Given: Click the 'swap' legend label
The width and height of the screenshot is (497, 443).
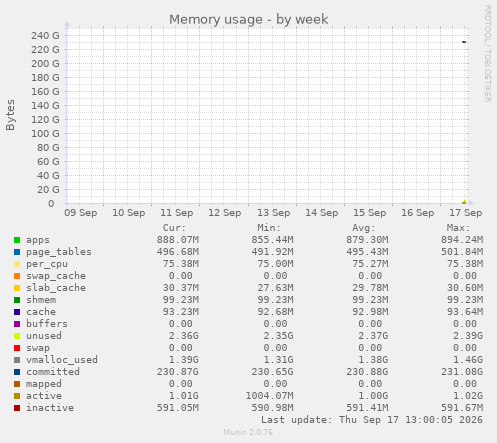Looking at the screenshot, I should [38, 348].
